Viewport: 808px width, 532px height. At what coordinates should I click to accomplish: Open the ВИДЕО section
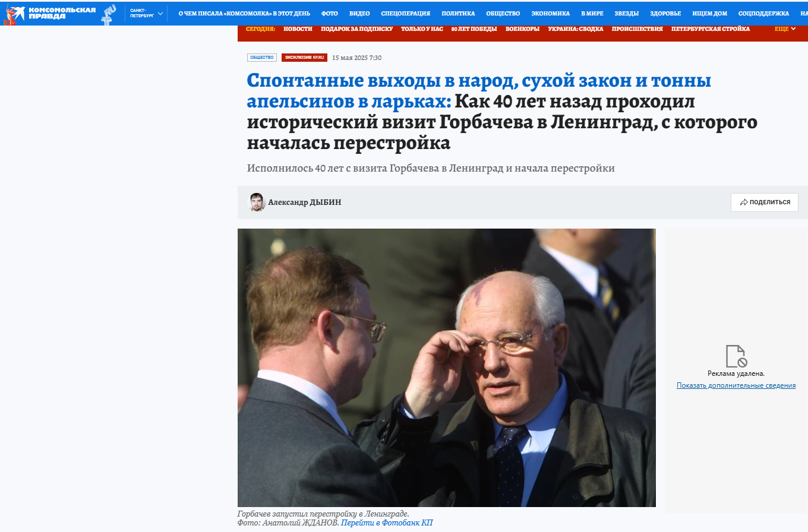359,13
